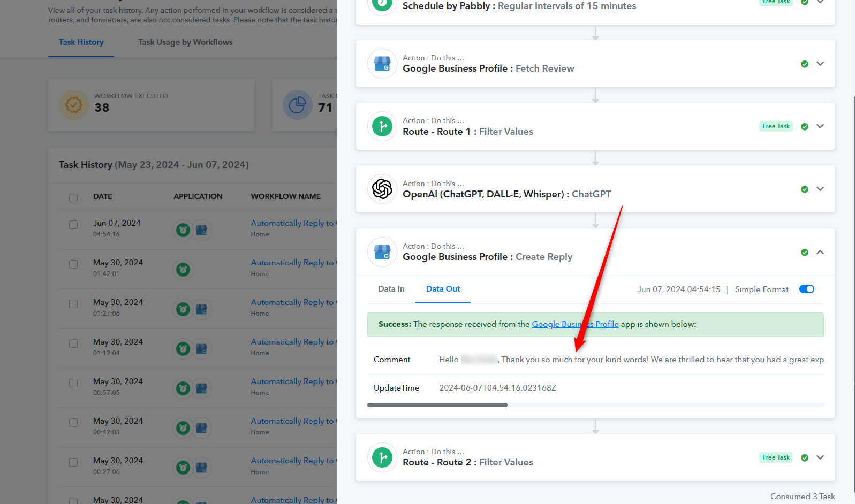Select the May 30, 2024 00:27:06 row checkbox
Screen dimensions: 855x504
coord(73,462)
